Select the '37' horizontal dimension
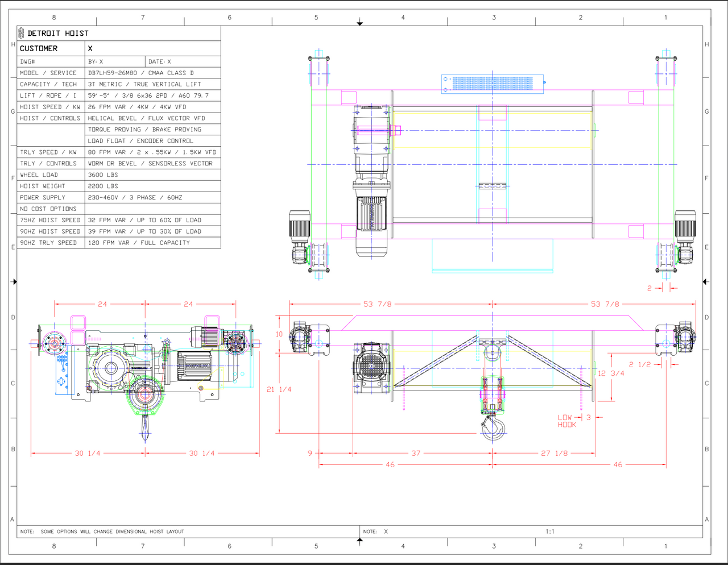Viewport: 728px width, 565px height. click(x=416, y=454)
